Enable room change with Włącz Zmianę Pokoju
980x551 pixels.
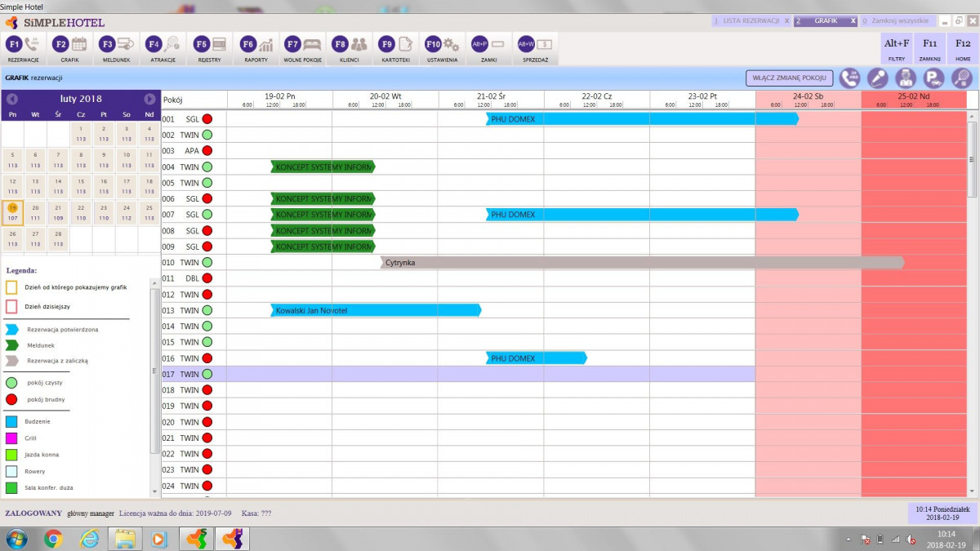point(789,78)
